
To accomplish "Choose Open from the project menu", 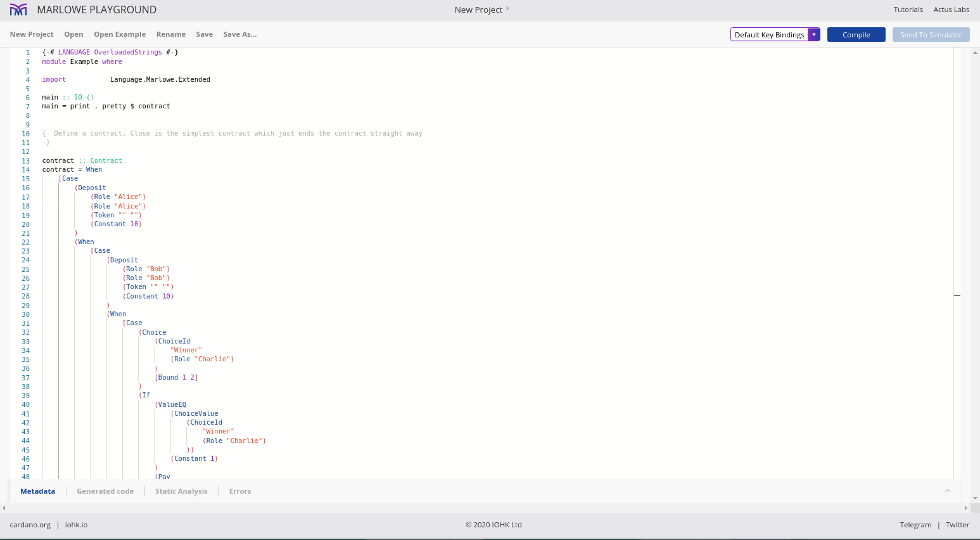I will coord(73,34).
